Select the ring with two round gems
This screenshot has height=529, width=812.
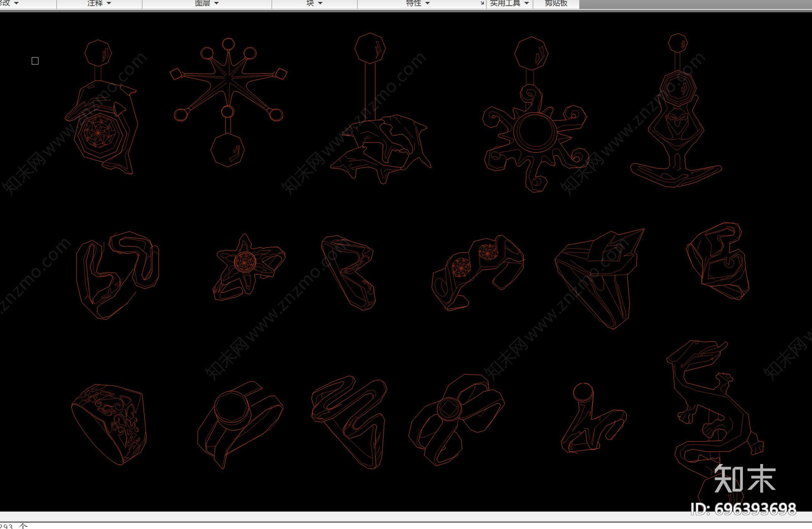478,272
